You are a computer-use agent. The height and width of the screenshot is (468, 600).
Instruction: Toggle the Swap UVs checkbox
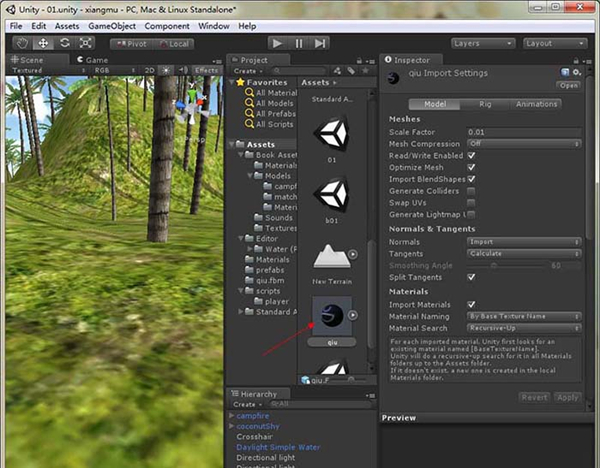point(471,203)
